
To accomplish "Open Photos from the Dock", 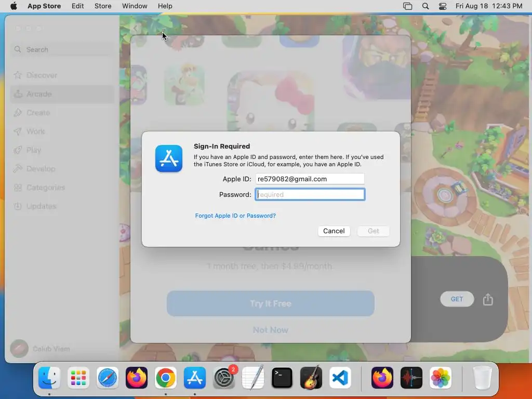I will [441, 378].
